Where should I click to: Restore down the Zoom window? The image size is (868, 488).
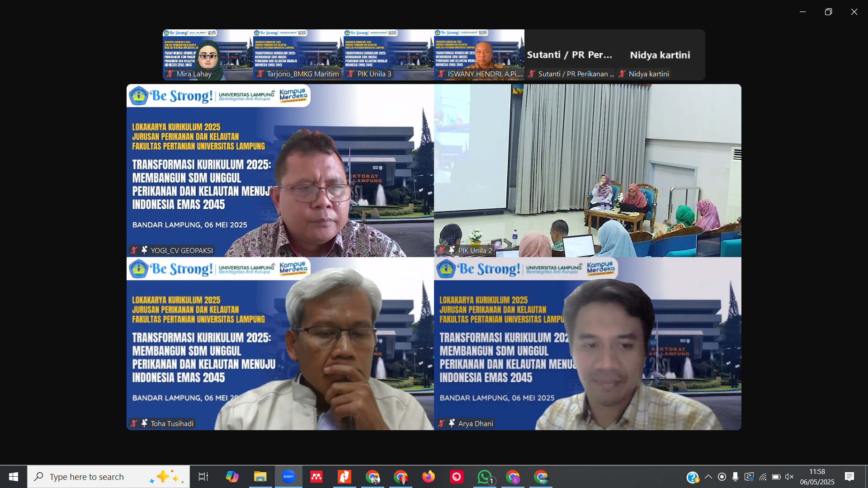828,12
